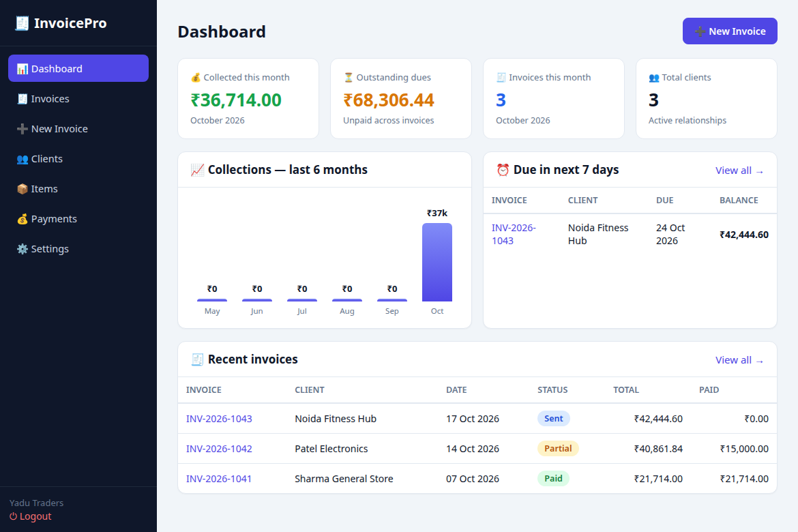
Task: Open the Clients page
Action: (78, 158)
